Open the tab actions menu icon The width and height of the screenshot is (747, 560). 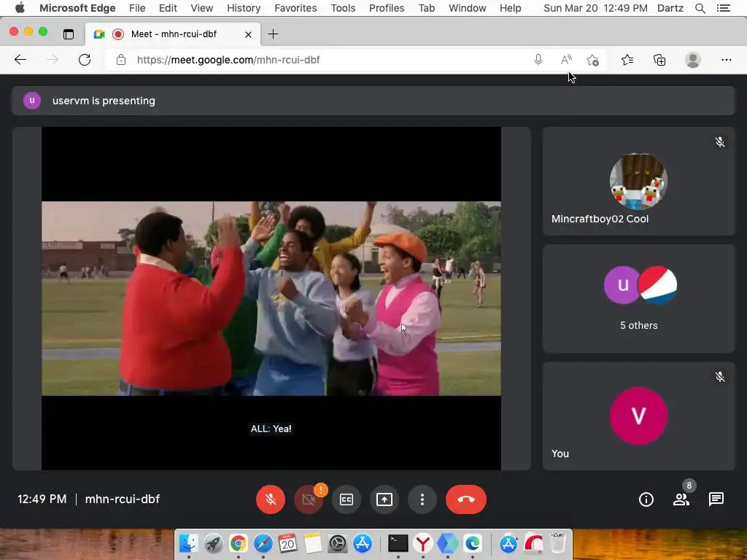point(69,34)
